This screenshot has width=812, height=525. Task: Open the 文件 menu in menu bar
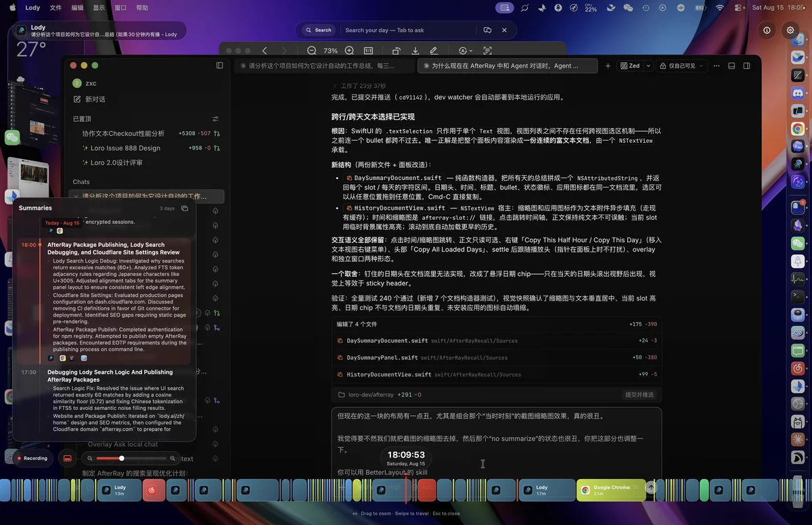click(55, 8)
